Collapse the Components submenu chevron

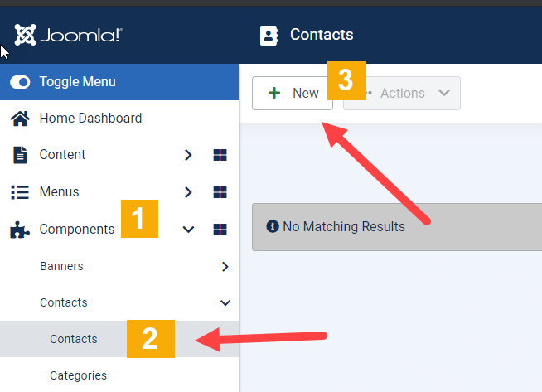click(188, 230)
